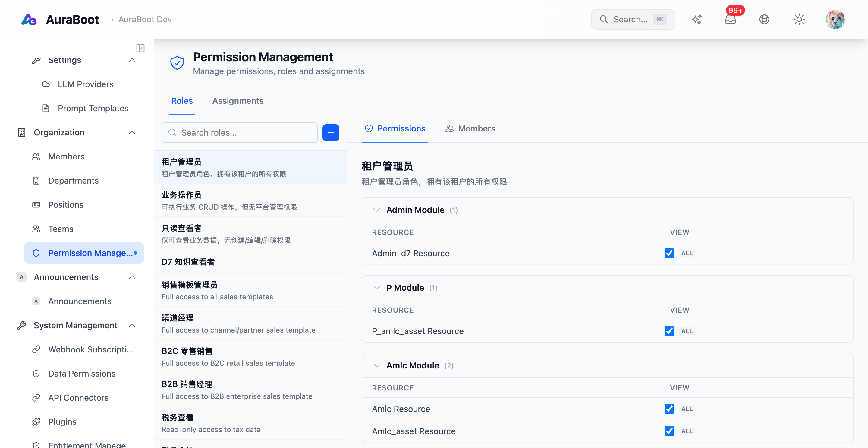Collapse the Amlc Module group
This screenshot has height=448, width=868.
(x=376, y=366)
